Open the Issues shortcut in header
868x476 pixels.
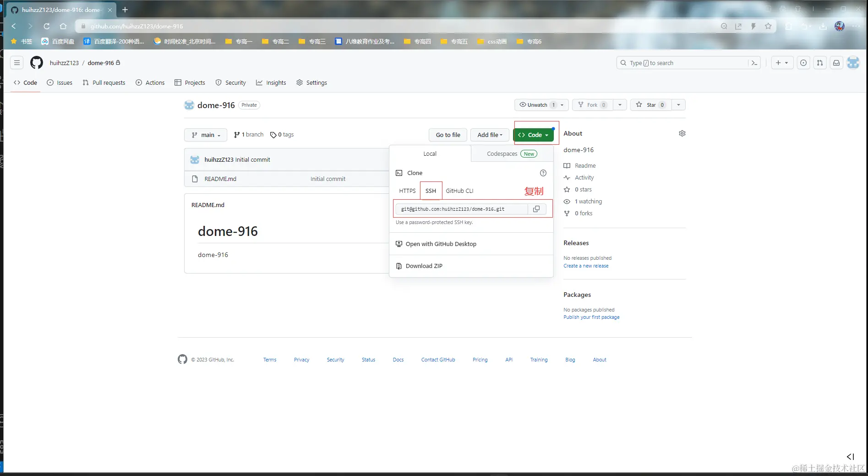click(x=803, y=63)
